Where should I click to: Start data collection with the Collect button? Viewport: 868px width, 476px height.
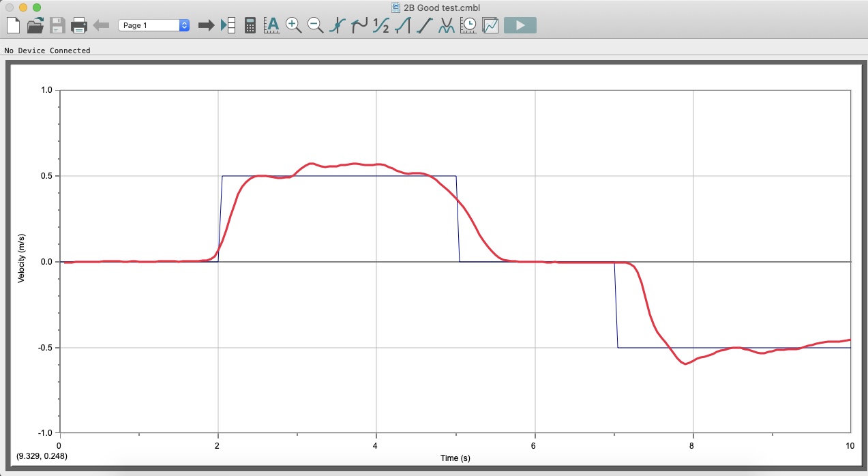click(x=520, y=25)
